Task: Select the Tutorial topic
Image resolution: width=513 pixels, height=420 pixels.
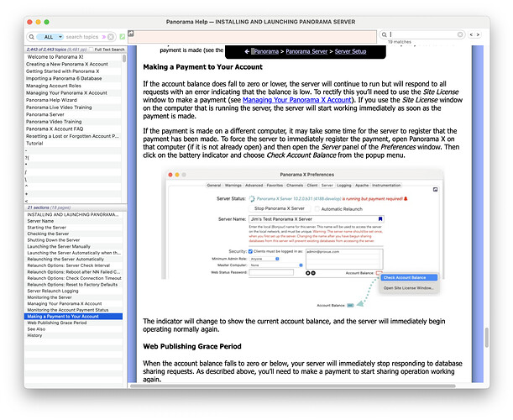Action: (x=73, y=144)
